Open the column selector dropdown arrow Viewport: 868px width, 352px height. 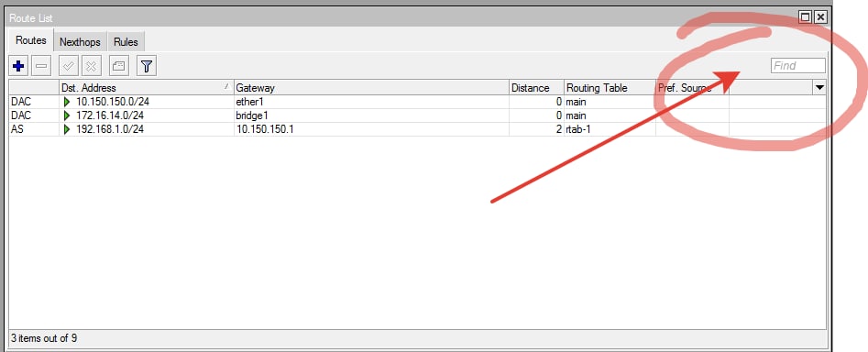[819, 87]
